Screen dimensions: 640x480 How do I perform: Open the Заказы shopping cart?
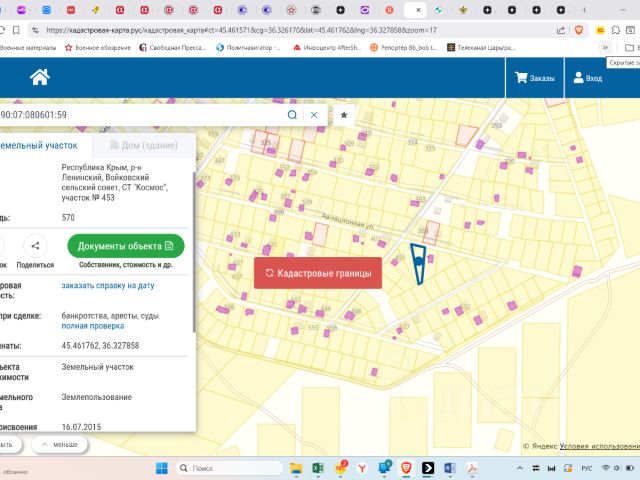pos(534,78)
